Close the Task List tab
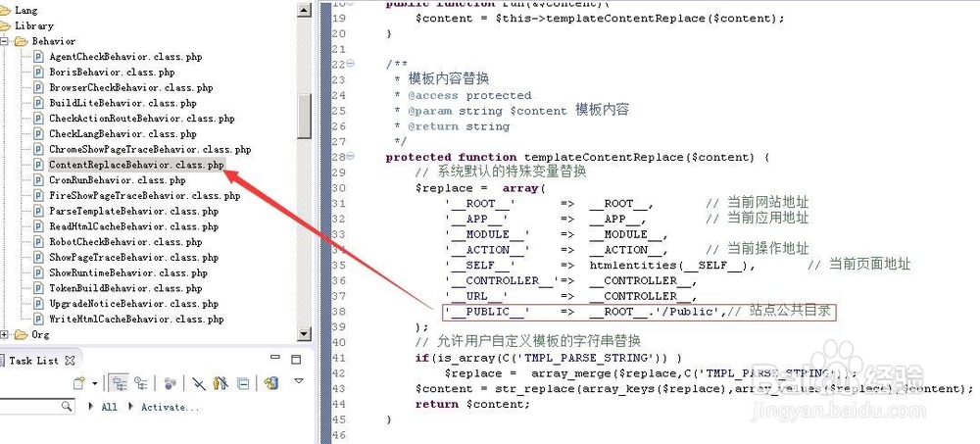The width and height of the screenshot is (980, 444). pyautogui.click(x=70, y=361)
